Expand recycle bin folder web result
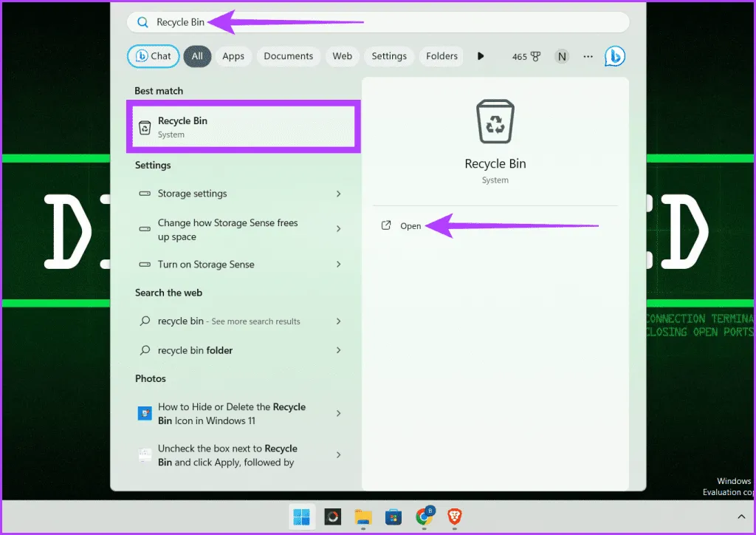Viewport: 756px width, 535px height. coord(338,350)
